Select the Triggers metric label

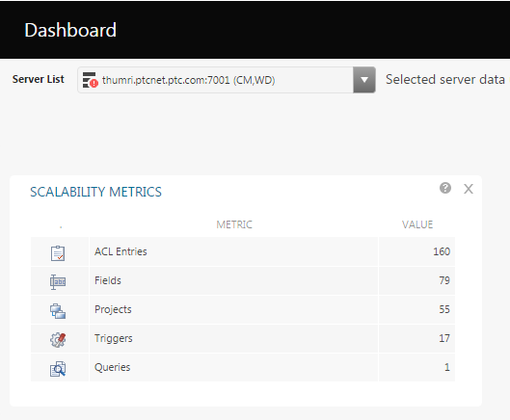[x=113, y=338]
